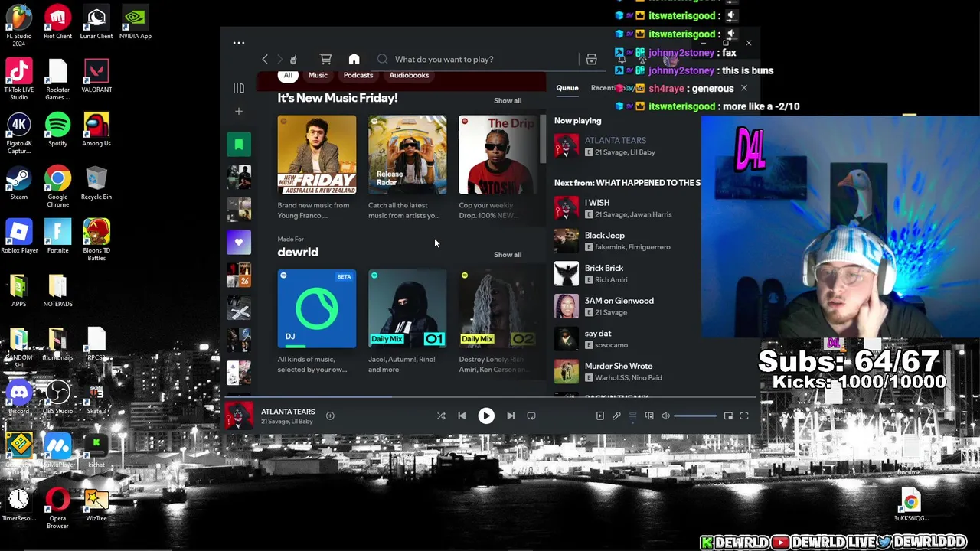The image size is (980, 551).
Task: Open Lunar Client desktop icon
Action: point(96,23)
